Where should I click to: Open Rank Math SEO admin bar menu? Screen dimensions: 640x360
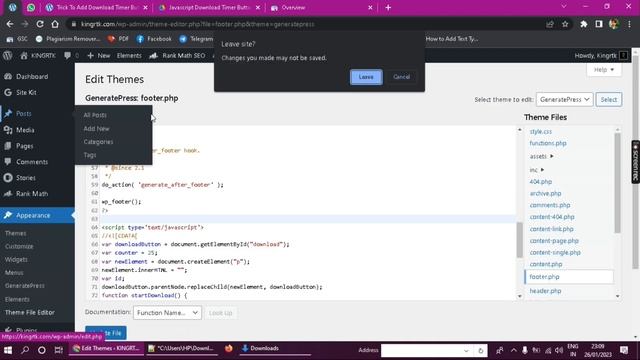pyautogui.click(x=177, y=56)
